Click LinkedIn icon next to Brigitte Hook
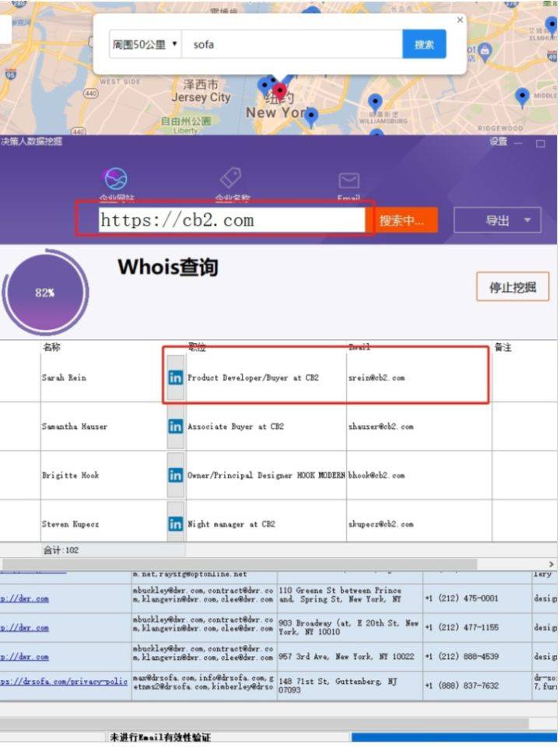The image size is (560, 747). click(176, 475)
